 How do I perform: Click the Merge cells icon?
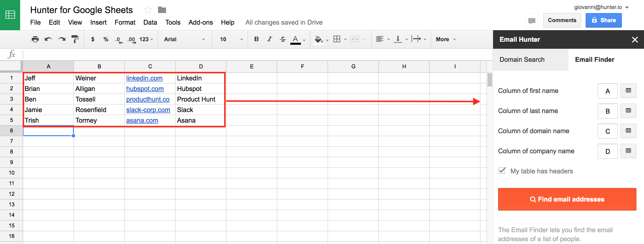click(355, 39)
